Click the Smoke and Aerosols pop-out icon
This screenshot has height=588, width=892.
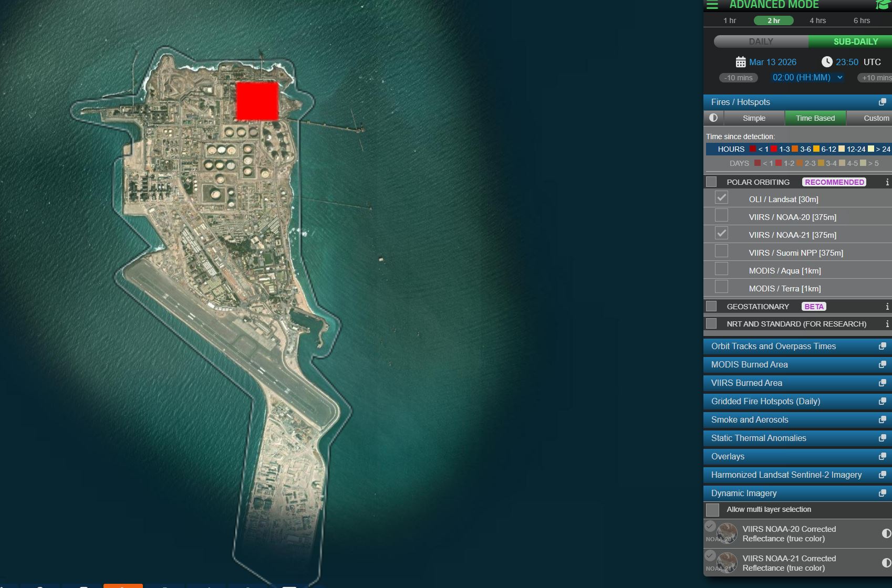[x=883, y=419]
